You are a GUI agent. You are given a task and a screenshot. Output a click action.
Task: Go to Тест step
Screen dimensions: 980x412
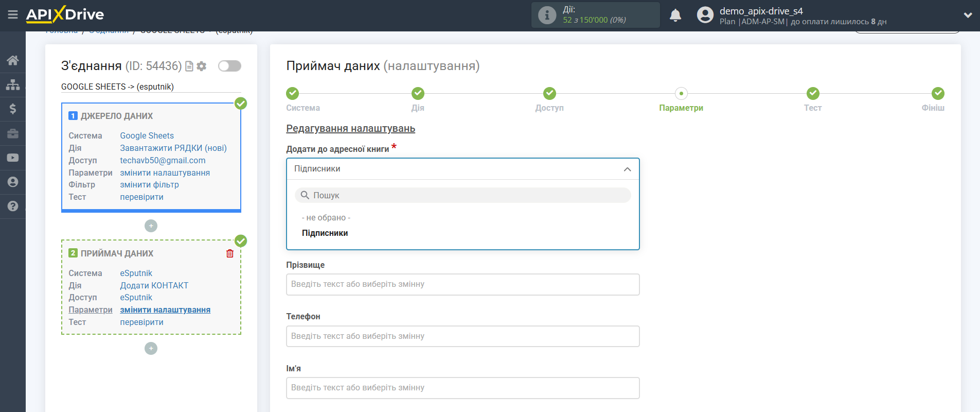pos(813,93)
